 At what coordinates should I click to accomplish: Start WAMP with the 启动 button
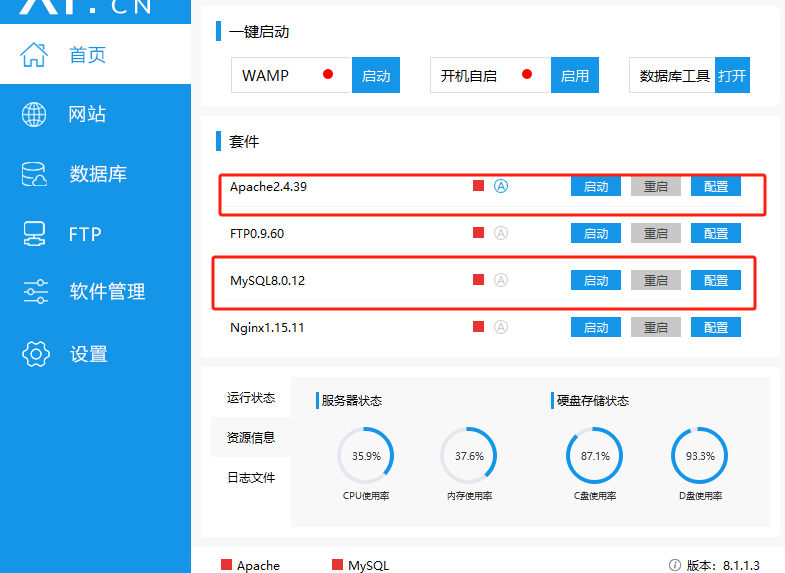(376, 75)
